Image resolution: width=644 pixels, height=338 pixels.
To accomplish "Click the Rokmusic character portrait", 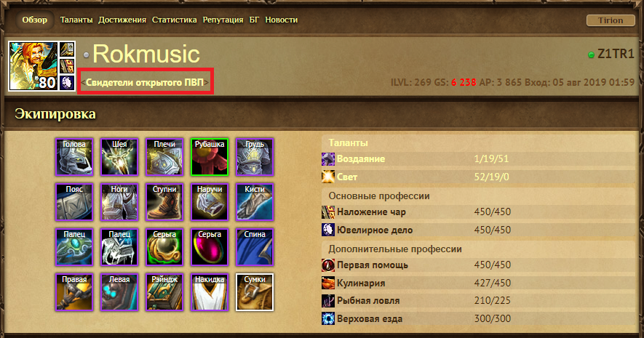I will click(x=33, y=65).
